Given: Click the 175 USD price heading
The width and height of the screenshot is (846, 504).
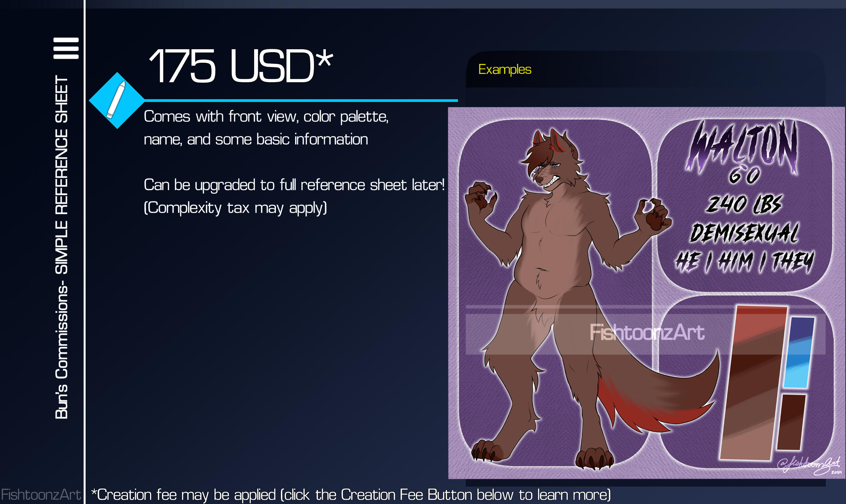Looking at the screenshot, I should click(x=241, y=65).
